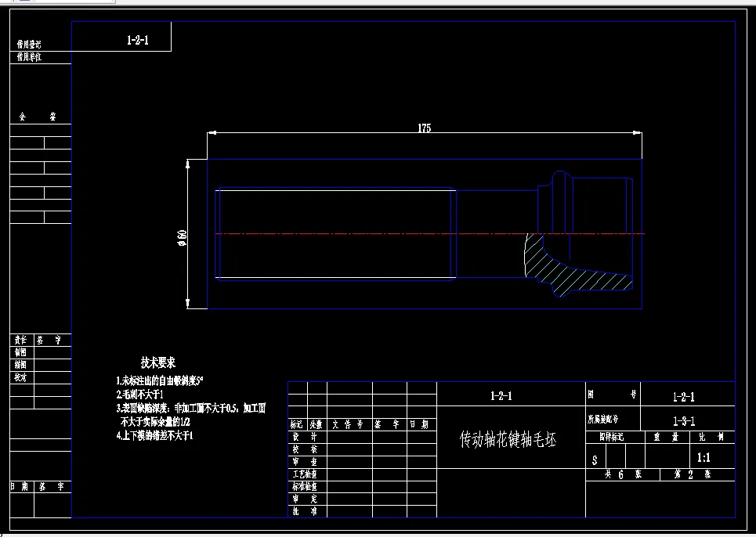Click the 重量 header cell
The width and height of the screenshot is (756, 537).
tap(666, 437)
